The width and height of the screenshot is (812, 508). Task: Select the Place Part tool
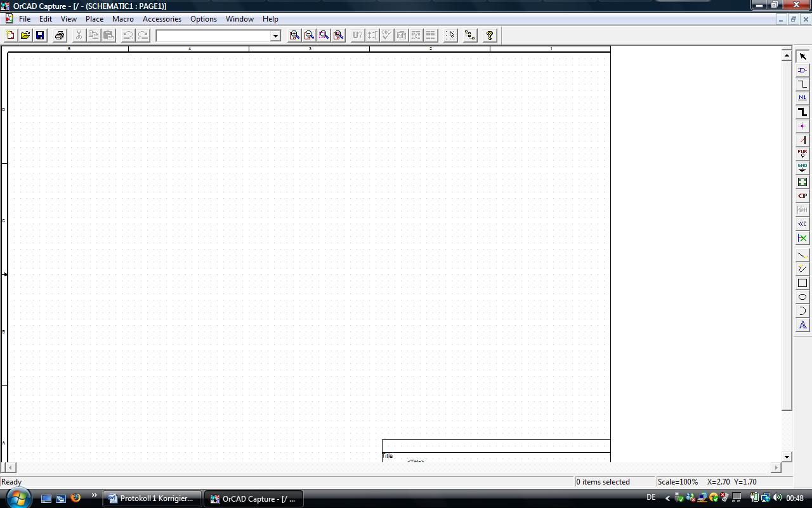coord(802,70)
